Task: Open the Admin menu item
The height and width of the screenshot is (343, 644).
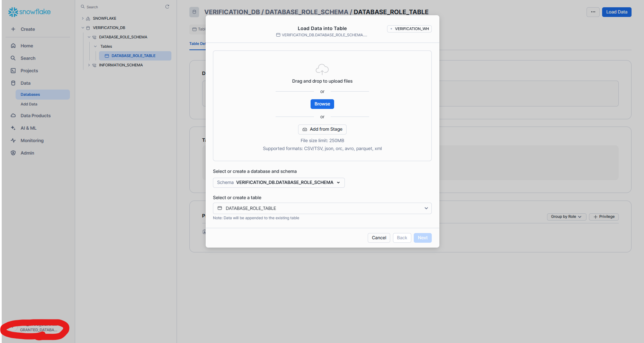Action: coord(27,153)
